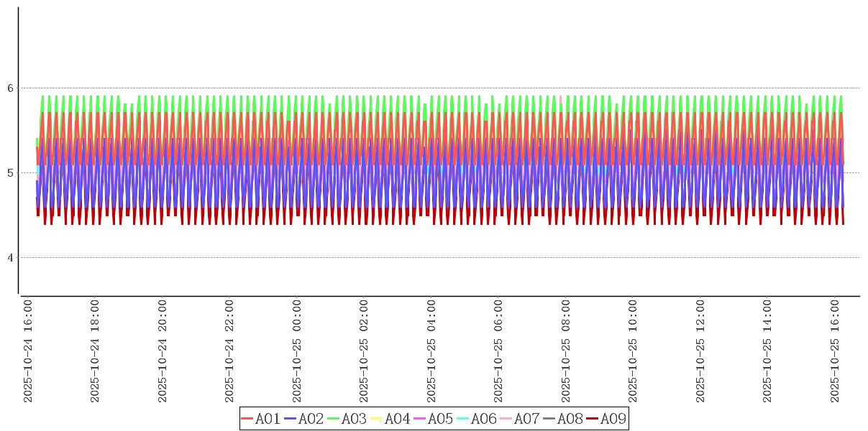Click the y-axis value label 4
The image size is (868, 431).
(10, 257)
